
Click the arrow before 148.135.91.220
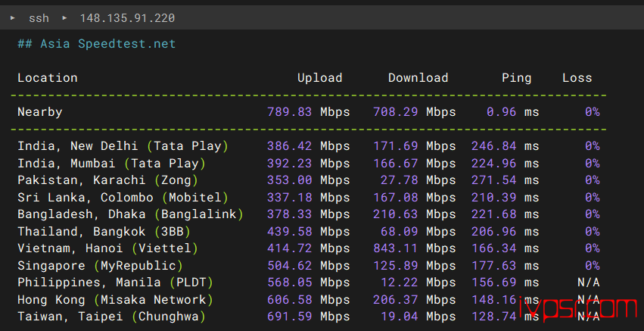(64, 17)
